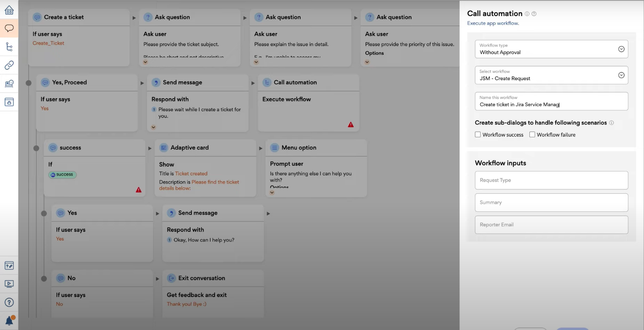Click the Request Type input field

coord(551,180)
